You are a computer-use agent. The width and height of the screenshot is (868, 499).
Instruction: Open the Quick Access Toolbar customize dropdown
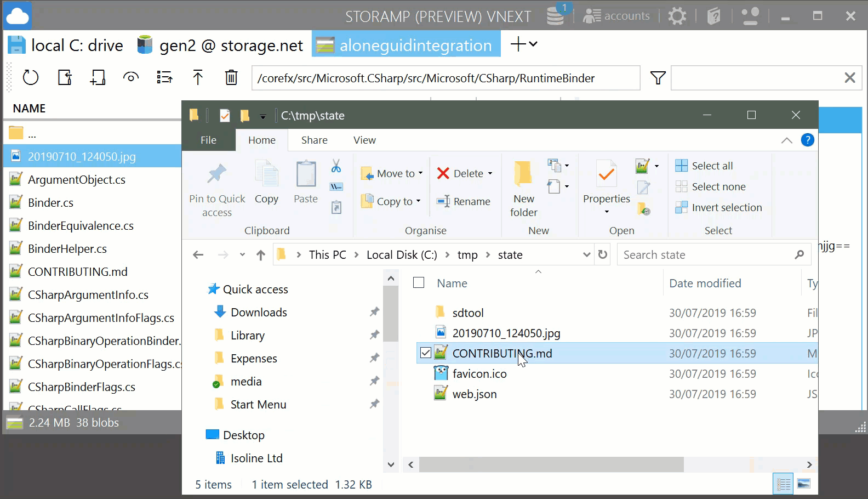click(x=263, y=116)
